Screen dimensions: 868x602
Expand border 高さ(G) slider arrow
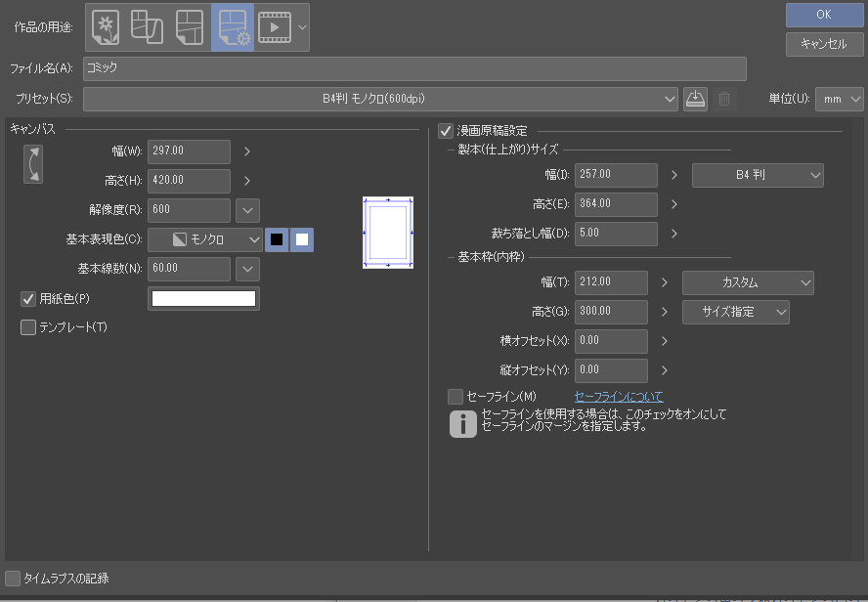[665, 312]
